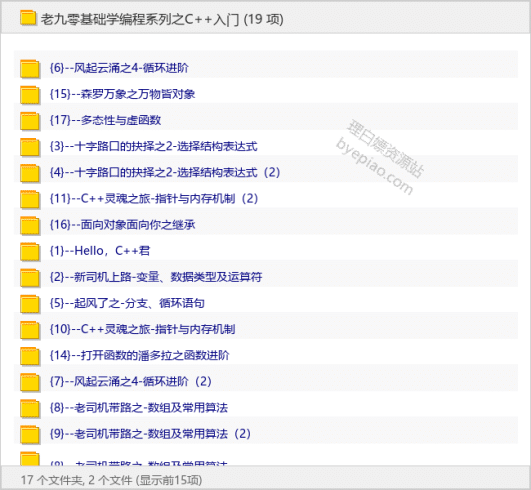Open folder {11}--C++灵魂之旅-指针与内存机制 (2)

(x=154, y=198)
